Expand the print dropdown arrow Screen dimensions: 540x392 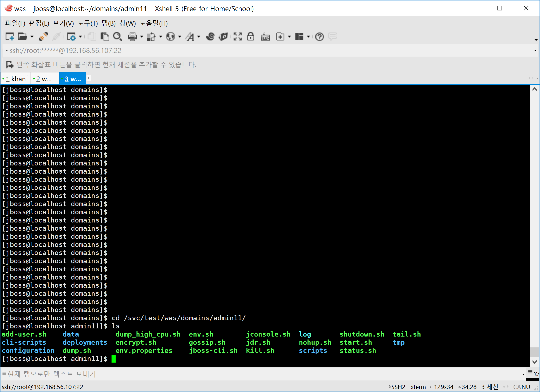point(142,37)
